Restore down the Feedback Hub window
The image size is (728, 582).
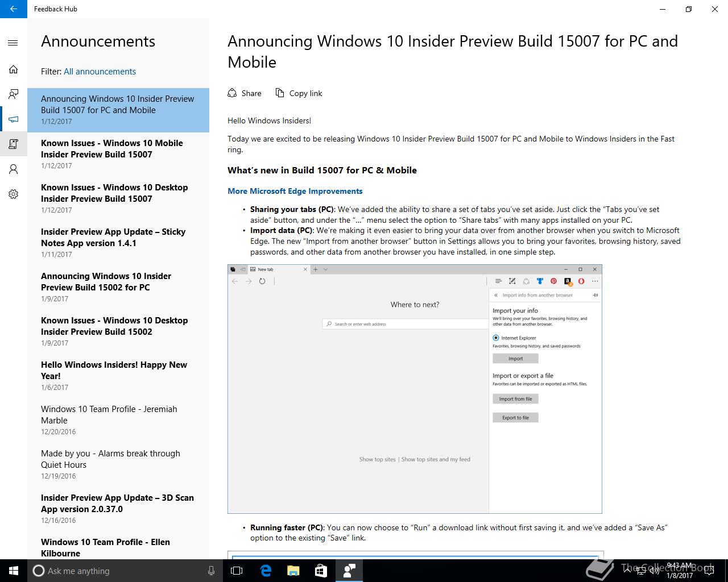pos(689,9)
